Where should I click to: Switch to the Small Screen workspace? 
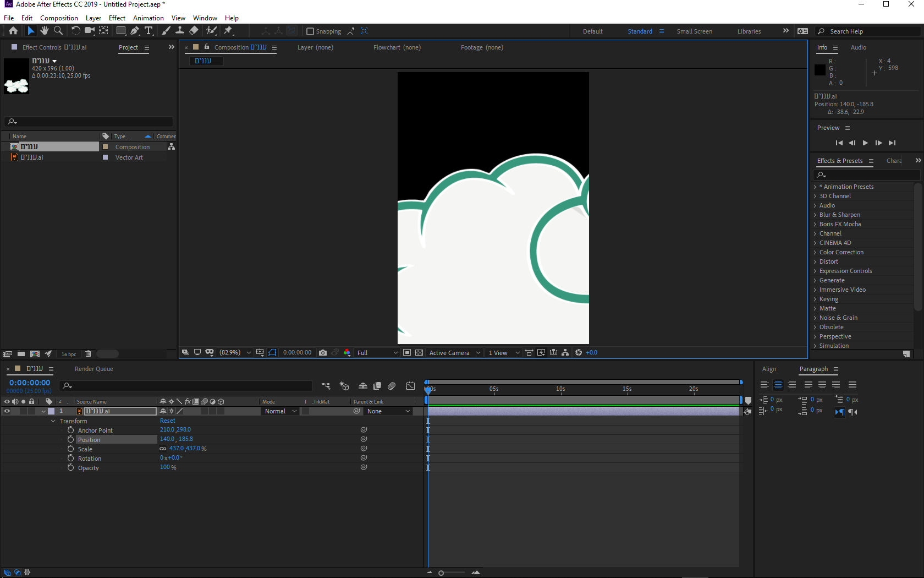694,31
